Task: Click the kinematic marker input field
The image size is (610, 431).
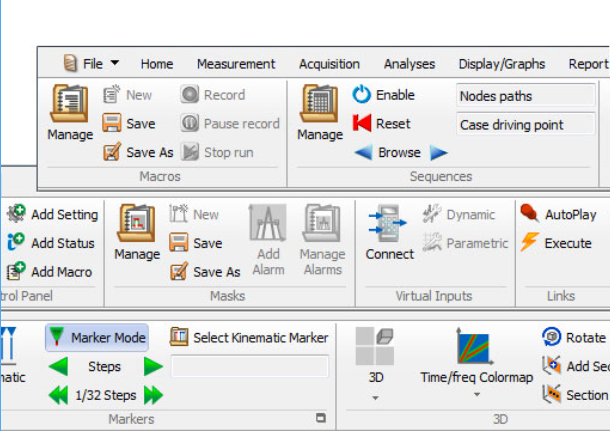Action: pos(250,366)
